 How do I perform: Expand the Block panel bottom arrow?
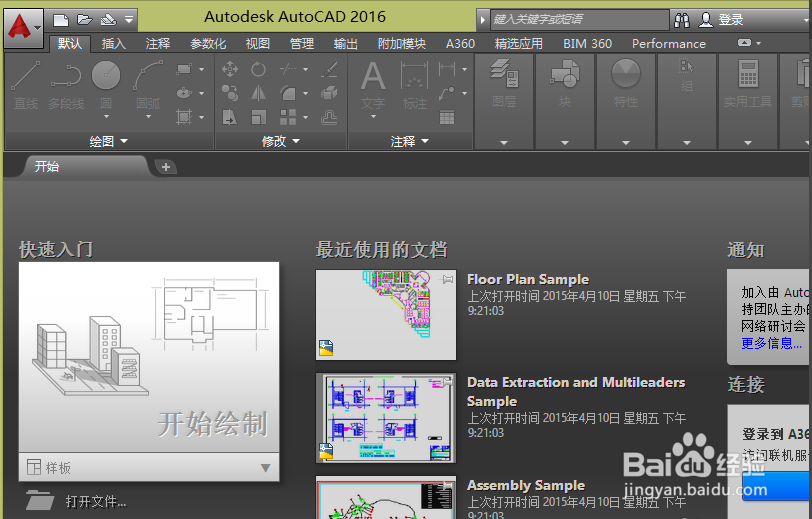click(x=564, y=142)
